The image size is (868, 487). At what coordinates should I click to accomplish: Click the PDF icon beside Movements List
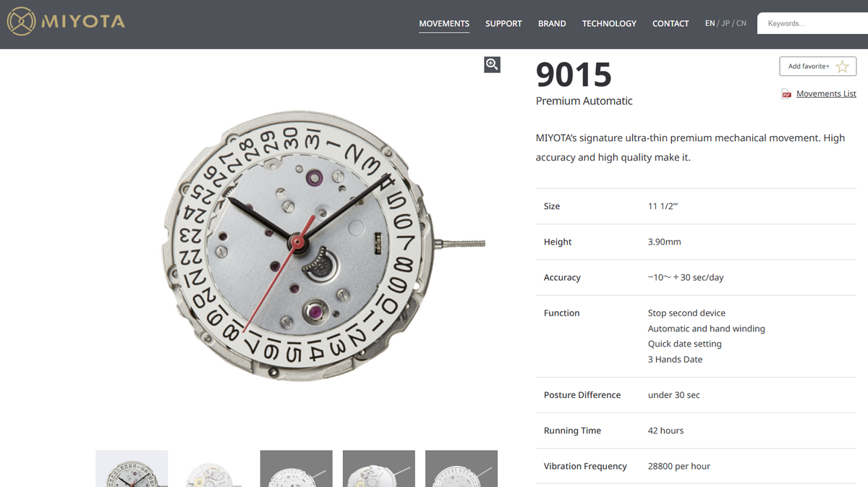pos(786,94)
